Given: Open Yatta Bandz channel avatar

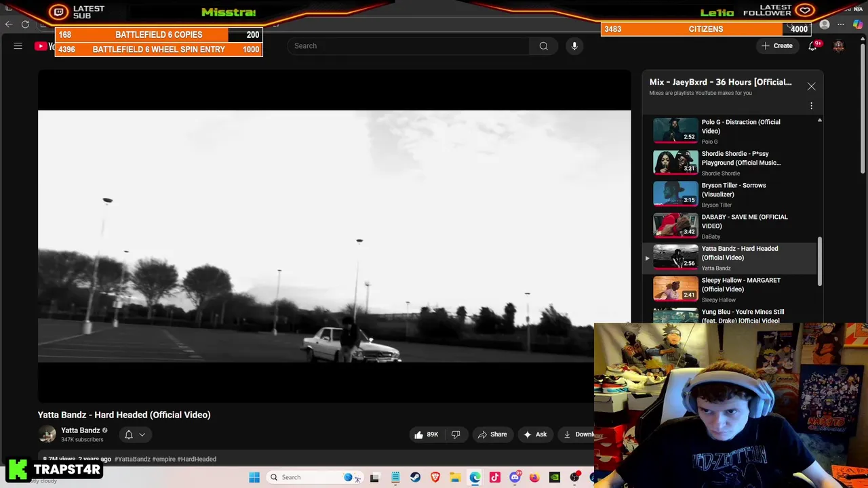Looking at the screenshot, I should (47, 434).
